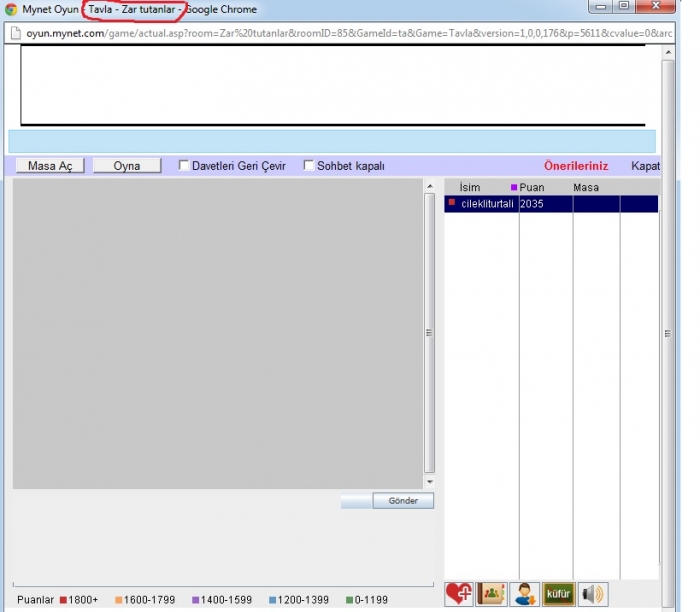Click the red 1800+ legend swatch
This screenshot has width=700, height=612.
click(x=63, y=600)
